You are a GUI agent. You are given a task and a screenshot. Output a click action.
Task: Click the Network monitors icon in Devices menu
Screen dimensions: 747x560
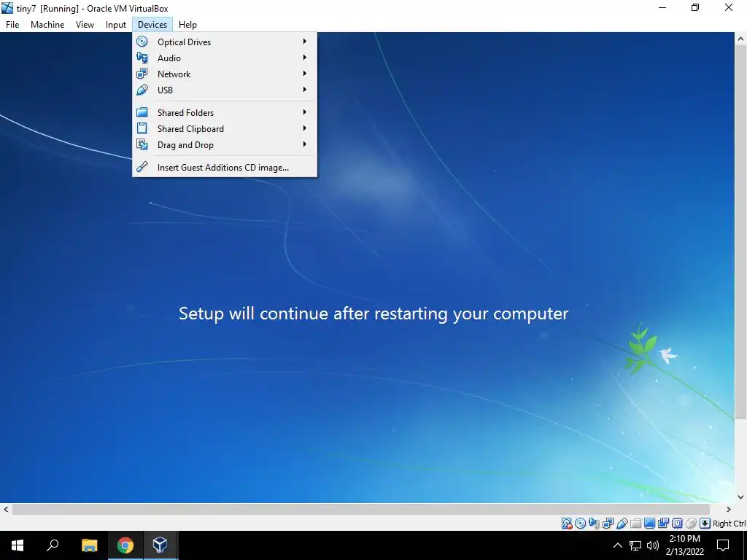coord(142,74)
